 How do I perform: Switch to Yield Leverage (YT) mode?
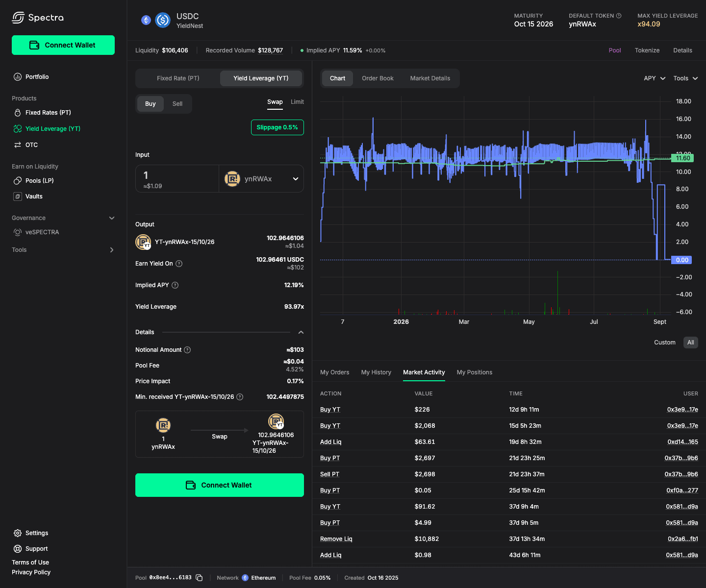[x=261, y=78]
